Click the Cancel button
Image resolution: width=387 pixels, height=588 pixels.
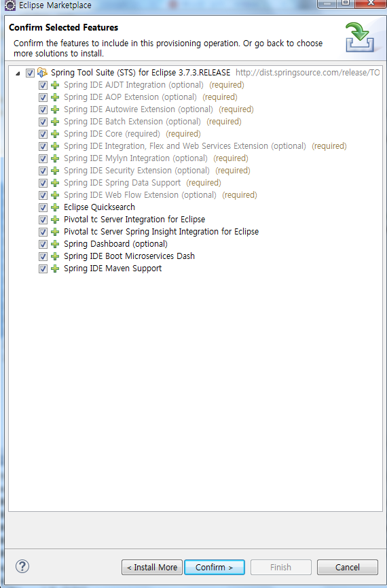[348, 568]
